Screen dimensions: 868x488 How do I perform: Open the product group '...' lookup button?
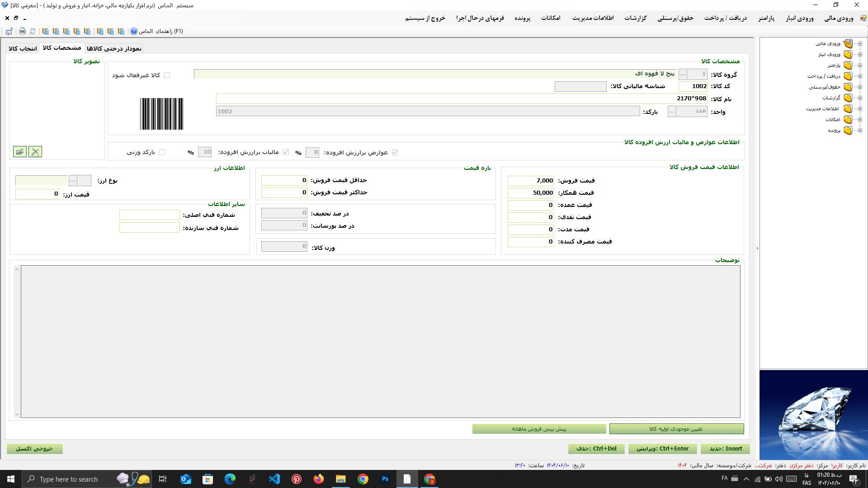pyautogui.click(x=683, y=74)
